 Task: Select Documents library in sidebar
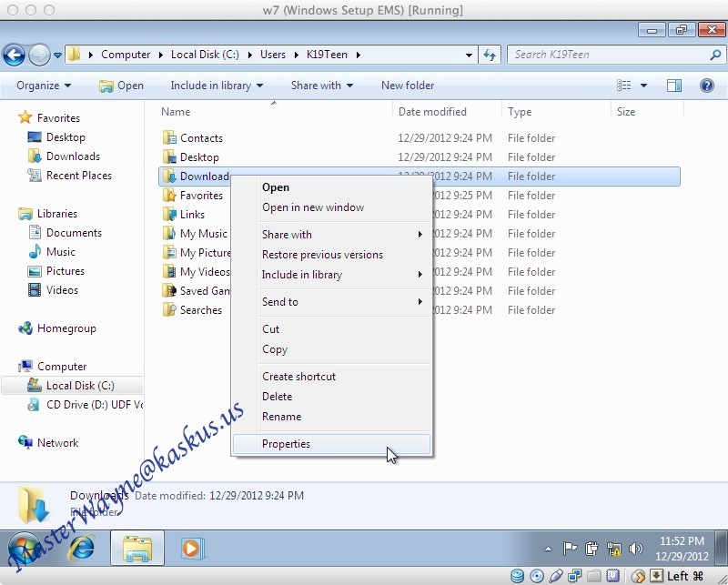point(65,233)
